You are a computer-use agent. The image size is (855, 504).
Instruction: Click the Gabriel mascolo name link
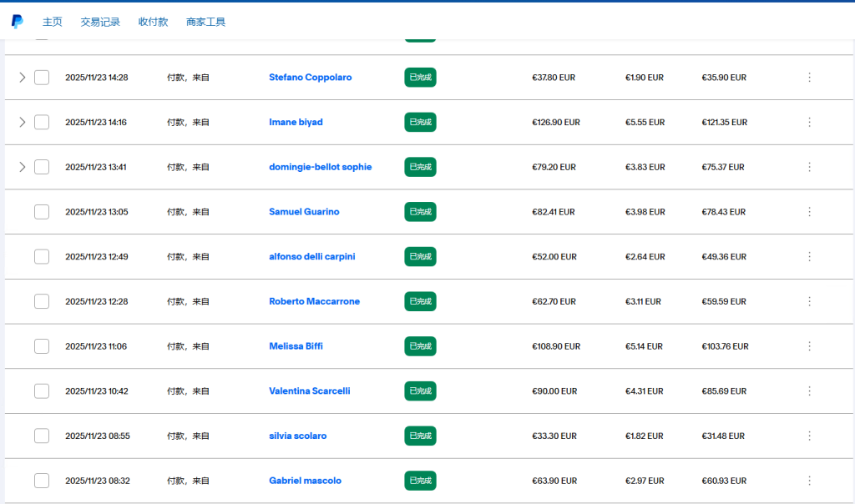pos(305,481)
